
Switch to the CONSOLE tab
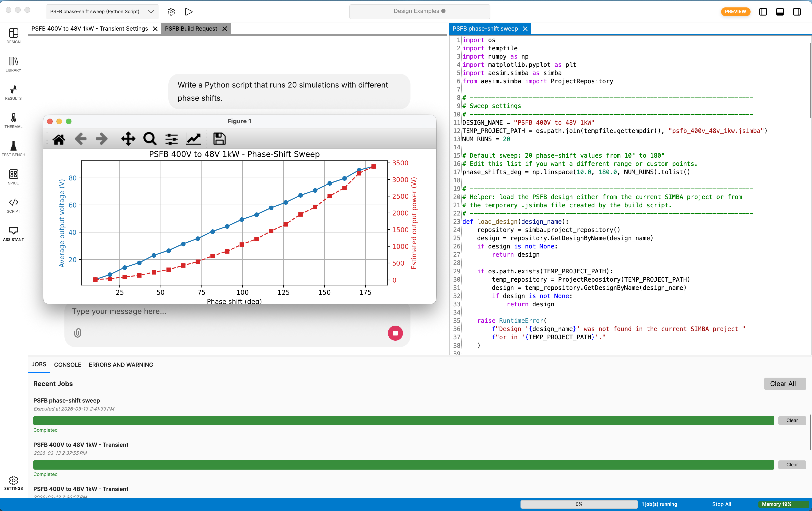67,365
